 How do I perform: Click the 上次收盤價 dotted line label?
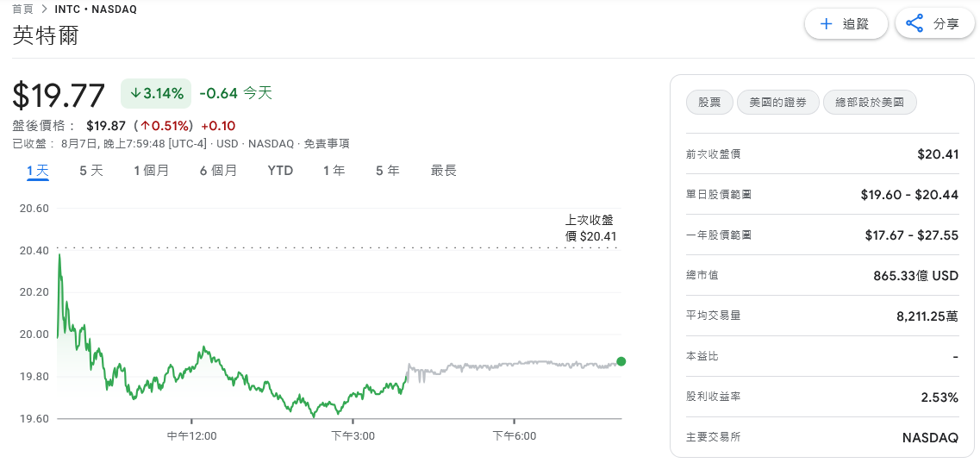click(x=590, y=228)
